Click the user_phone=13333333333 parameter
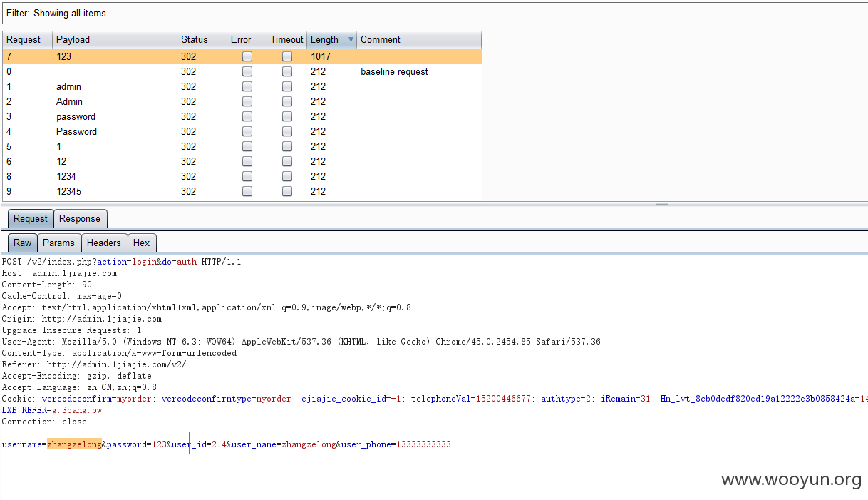868x500 pixels. tap(396, 444)
